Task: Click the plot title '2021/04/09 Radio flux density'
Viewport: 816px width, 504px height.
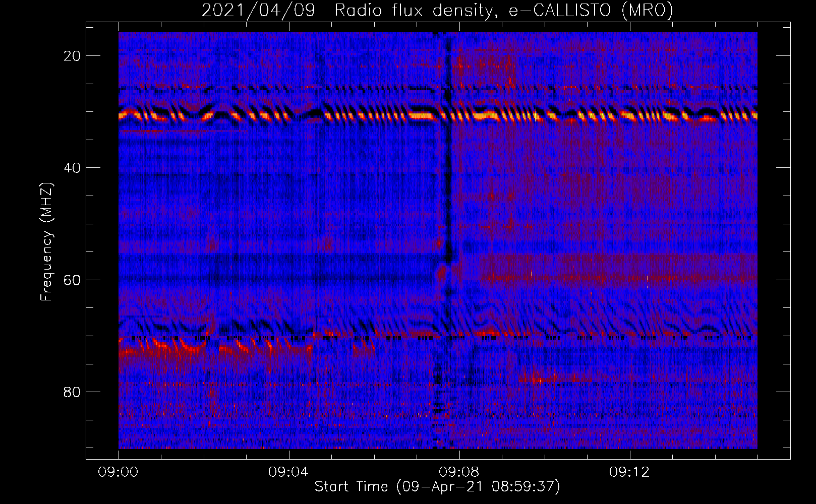Action: click(437, 10)
